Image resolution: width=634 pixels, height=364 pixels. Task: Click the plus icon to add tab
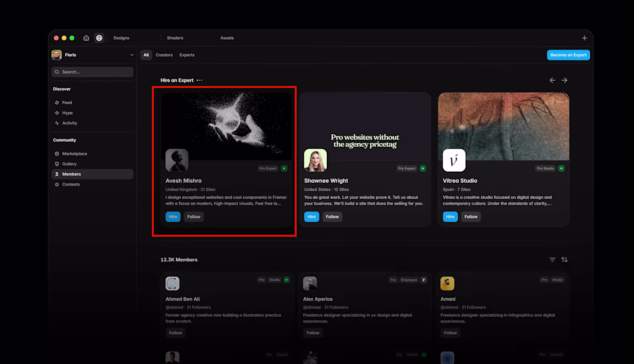[584, 38]
